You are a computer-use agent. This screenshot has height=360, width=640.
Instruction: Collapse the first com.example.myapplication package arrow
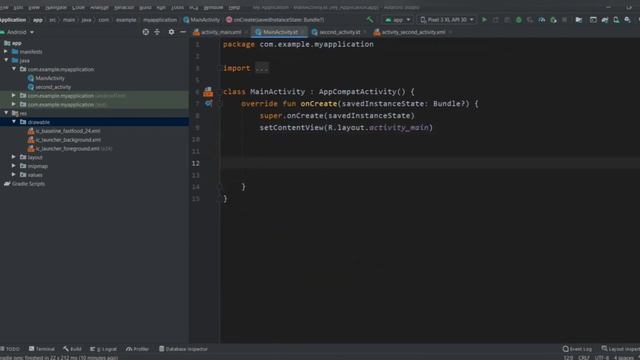14,69
